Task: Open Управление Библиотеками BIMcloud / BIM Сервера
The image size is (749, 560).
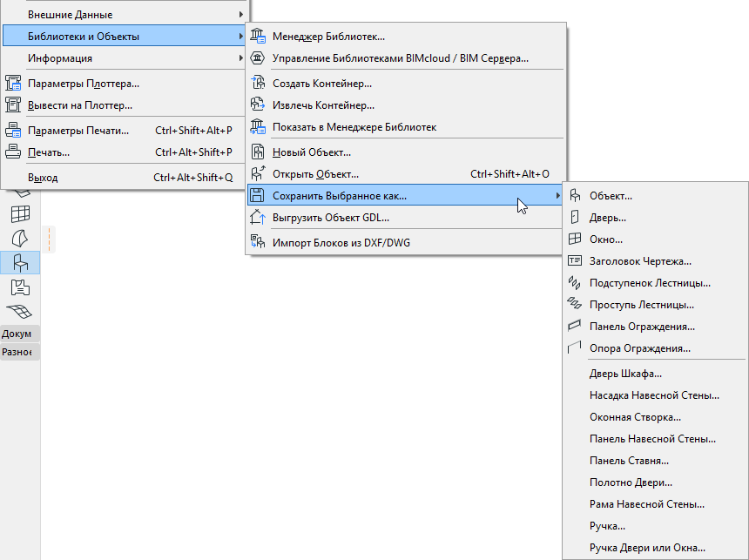Action: 406,58
